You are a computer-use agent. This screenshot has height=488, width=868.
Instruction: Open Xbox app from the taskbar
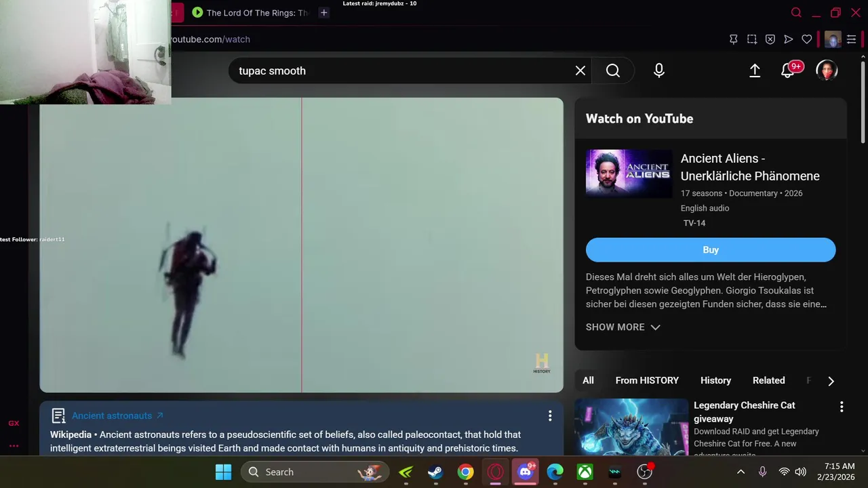point(585,472)
